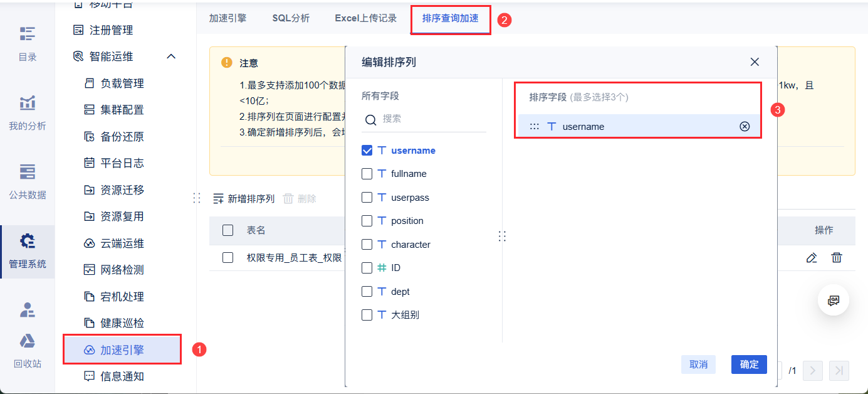Open the Excel上传记录 tab
Screen dimensions: 868x394
click(366, 18)
